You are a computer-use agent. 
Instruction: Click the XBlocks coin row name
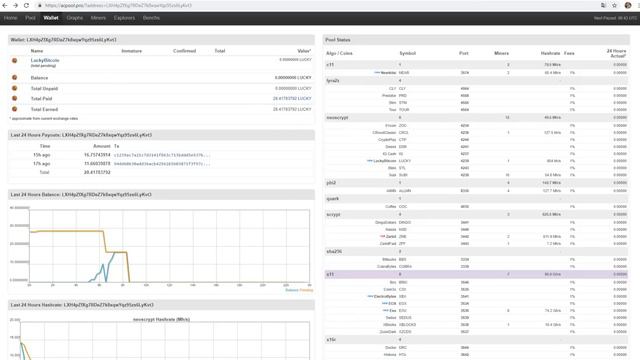click(x=390, y=324)
